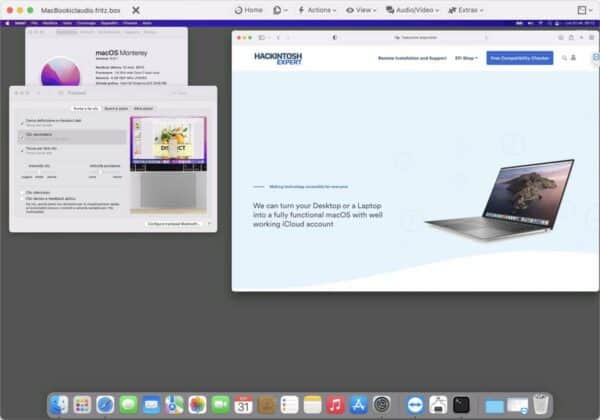
Task: Adjust the left click-intensity slider
Action: (x=39, y=172)
